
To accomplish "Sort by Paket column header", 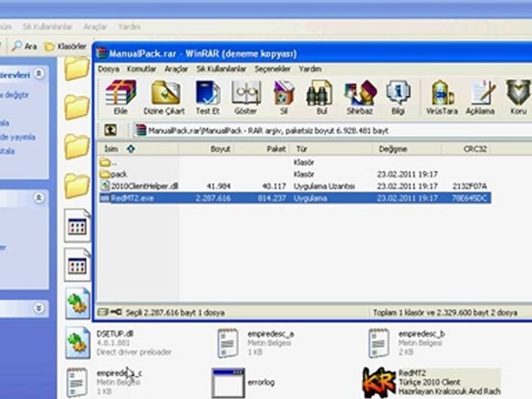I will [262, 149].
